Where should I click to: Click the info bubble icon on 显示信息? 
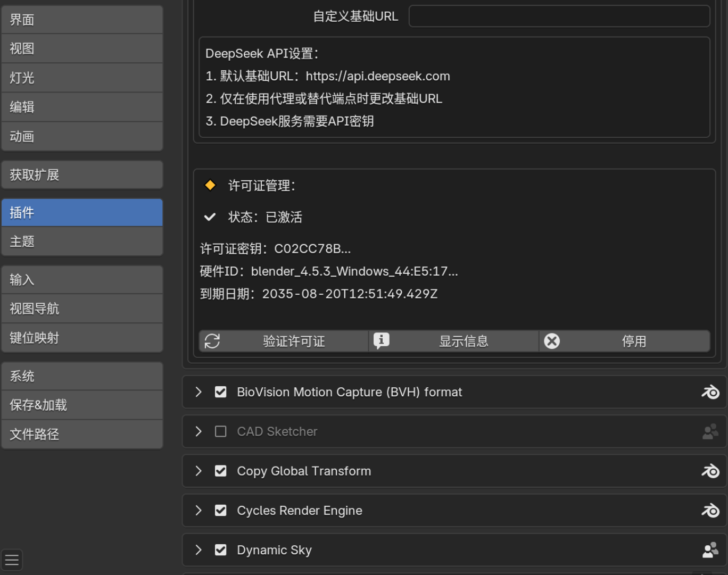click(382, 341)
